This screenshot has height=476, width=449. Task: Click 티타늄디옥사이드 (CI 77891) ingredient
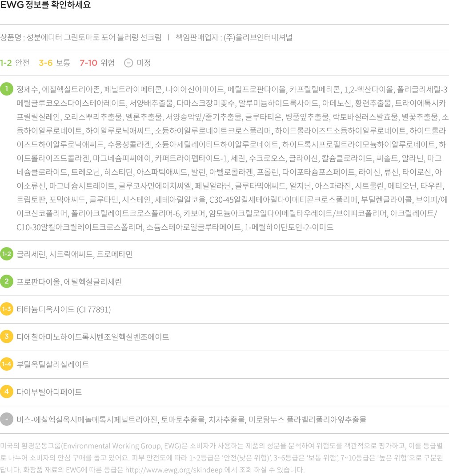coord(64,309)
